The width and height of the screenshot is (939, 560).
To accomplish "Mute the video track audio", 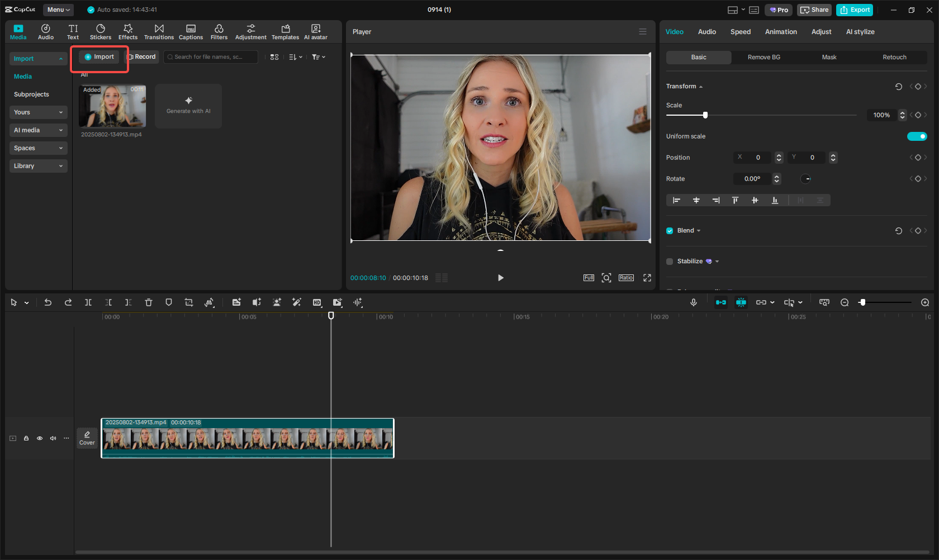I will coord(53,438).
